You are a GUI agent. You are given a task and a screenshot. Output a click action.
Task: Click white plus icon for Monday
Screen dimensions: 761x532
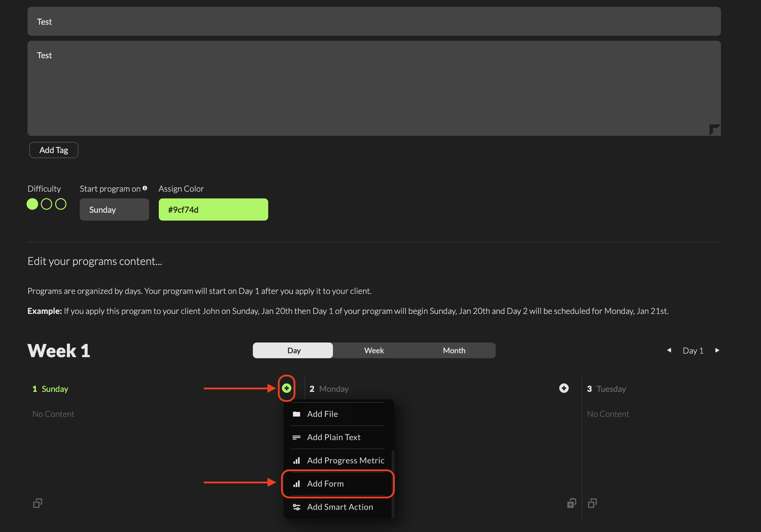564,388
